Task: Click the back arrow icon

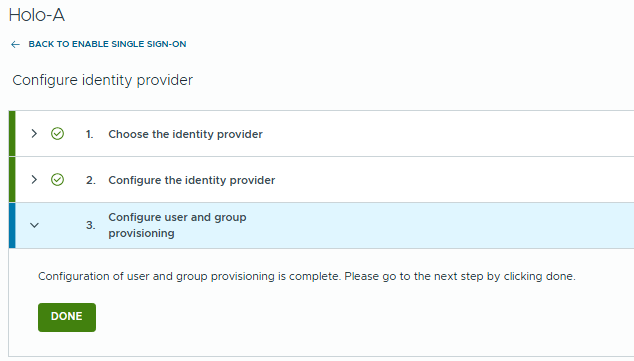Action: tap(15, 44)
